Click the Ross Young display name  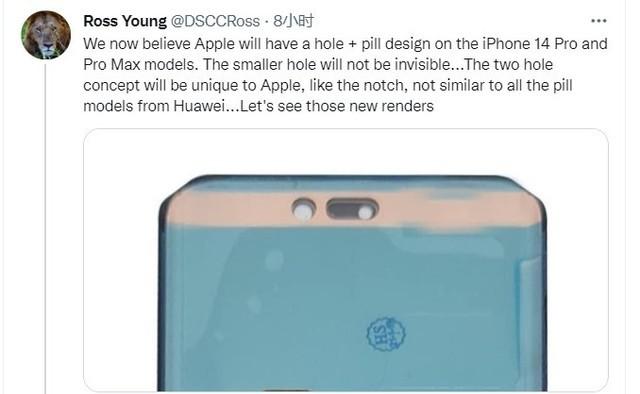pyautogui.click(x=125, y=21)
